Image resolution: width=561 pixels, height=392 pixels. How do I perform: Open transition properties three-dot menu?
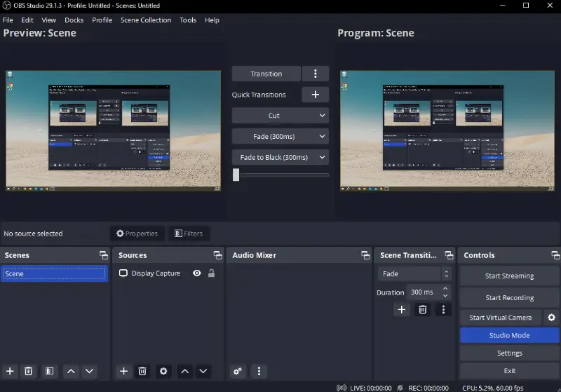click(x=443, y=309)
